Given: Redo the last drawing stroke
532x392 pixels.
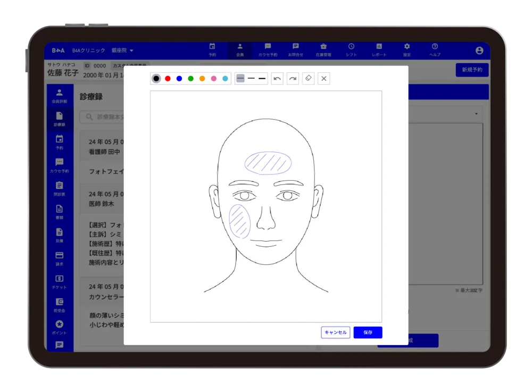Looking at the screenshot, I should click(x=293, y=79).
